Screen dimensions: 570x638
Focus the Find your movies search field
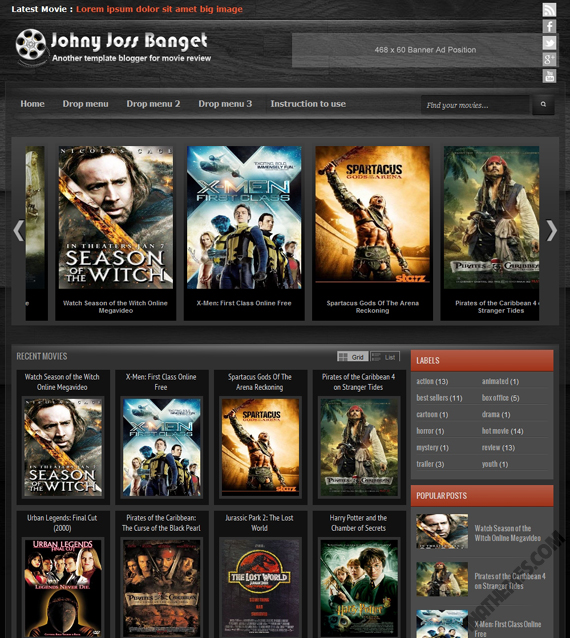click(476, 105)
